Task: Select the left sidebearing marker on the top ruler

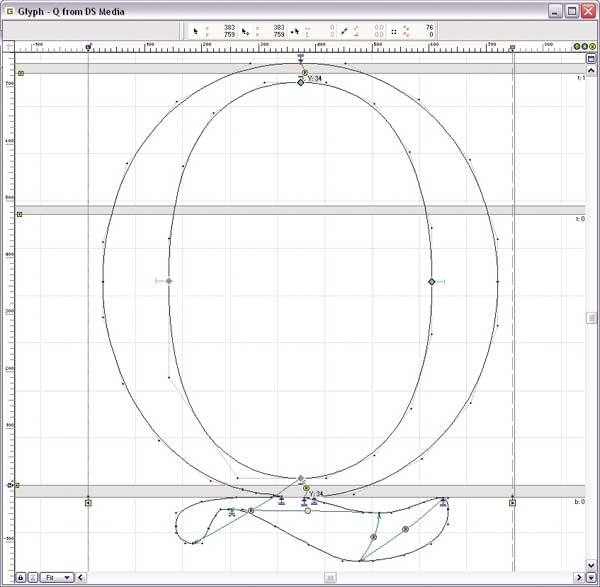Action: [88, 47]
